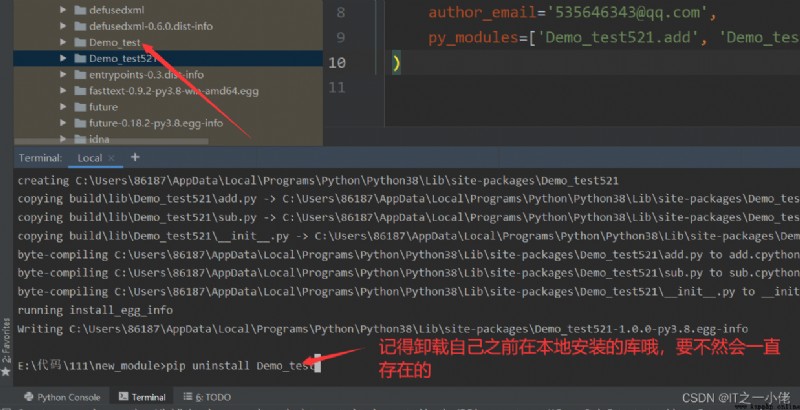Screen dimensions: 800x410
Task: Click the pip uninstall command line
Action: 169,366
